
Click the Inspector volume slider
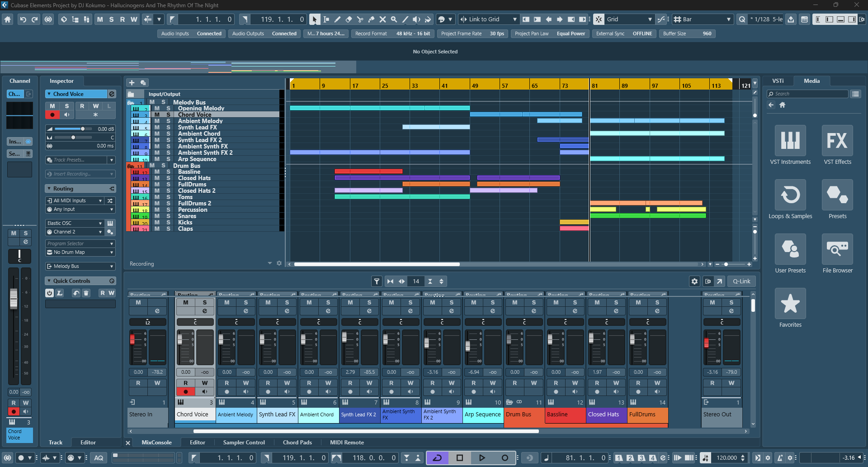[73, 129]
